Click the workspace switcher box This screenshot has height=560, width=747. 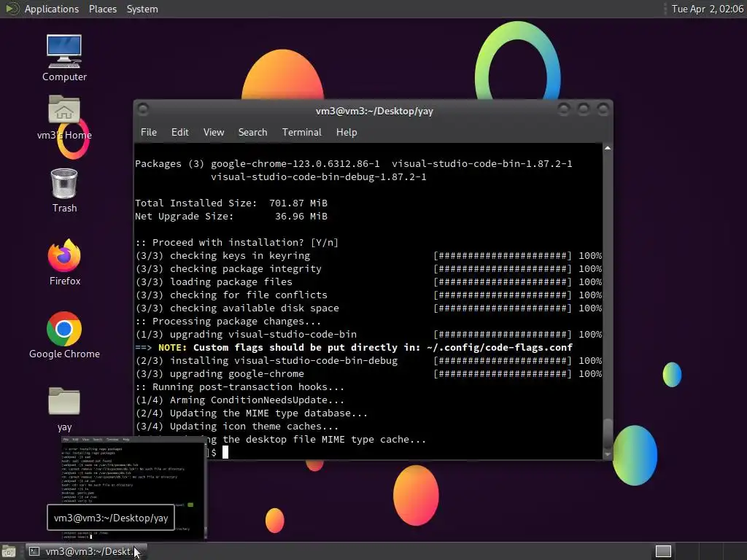click(663, 551)
